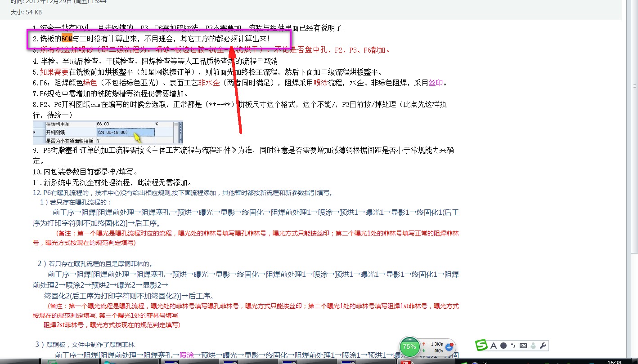The width and height of the screenshot is (638, 364).
Task: Open the embedded 开料图纸 screenshot image
Action: [x=108, y=132]
